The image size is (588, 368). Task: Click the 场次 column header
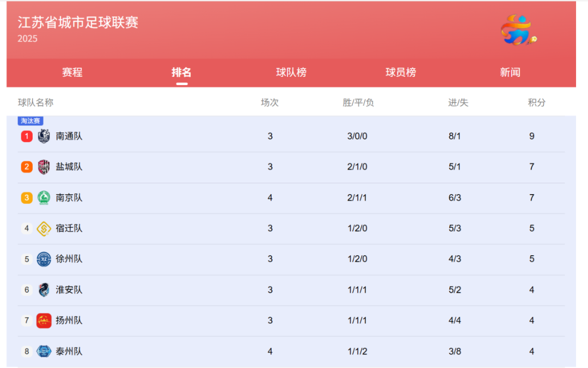(x=269, y=102)
